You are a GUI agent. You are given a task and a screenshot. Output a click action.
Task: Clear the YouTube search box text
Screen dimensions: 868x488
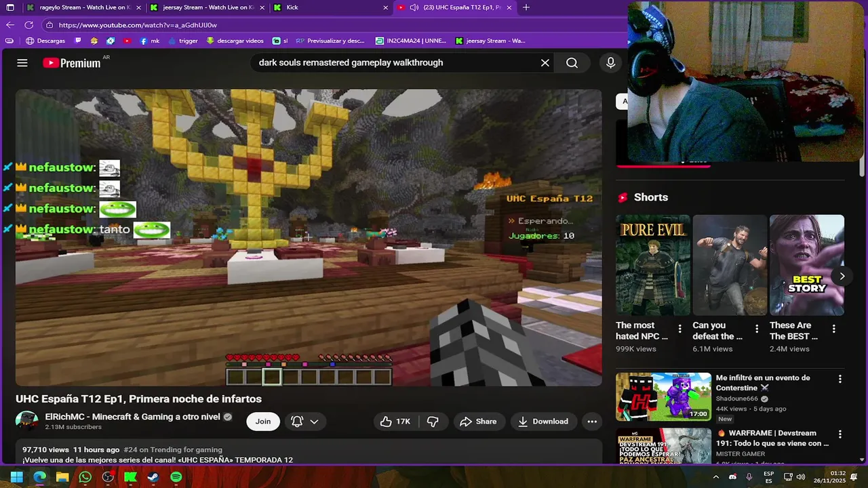pos(545,63)
